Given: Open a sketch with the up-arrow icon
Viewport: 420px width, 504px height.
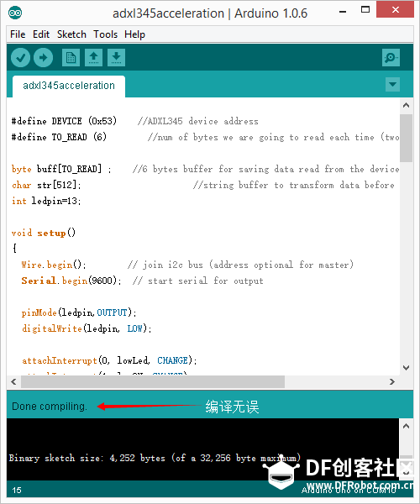Looking at the screenshot, I should coord(93,58).
